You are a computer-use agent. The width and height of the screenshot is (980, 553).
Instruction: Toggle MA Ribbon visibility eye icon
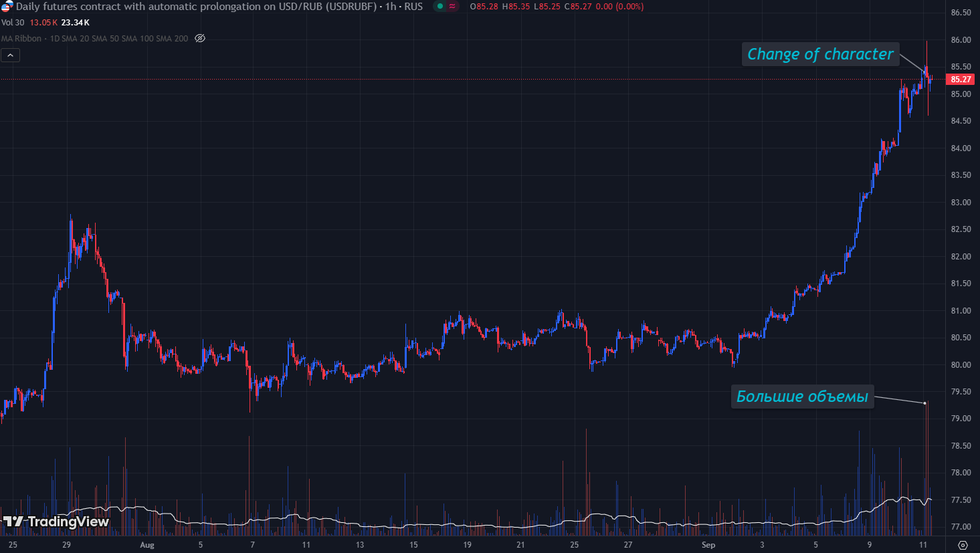200,39
